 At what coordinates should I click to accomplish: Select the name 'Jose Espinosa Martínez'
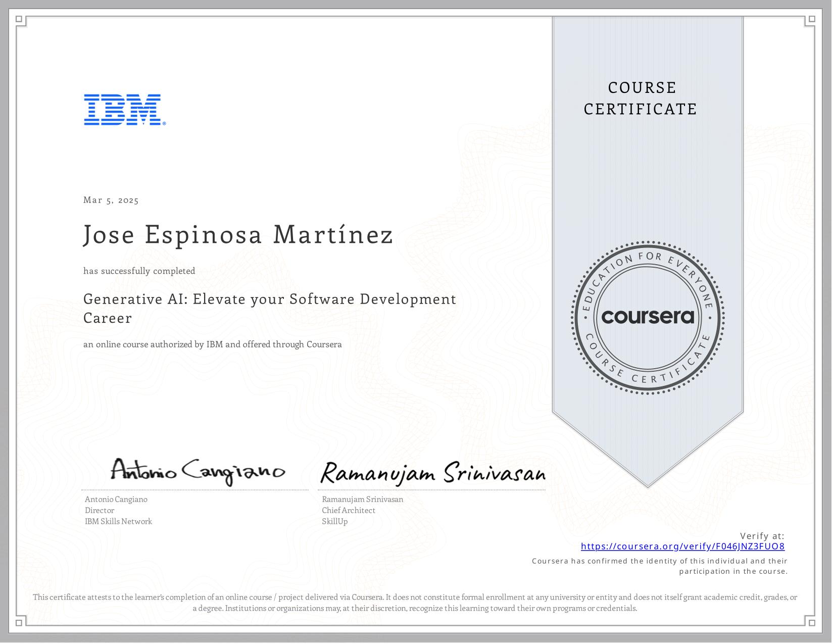(238, 234)
